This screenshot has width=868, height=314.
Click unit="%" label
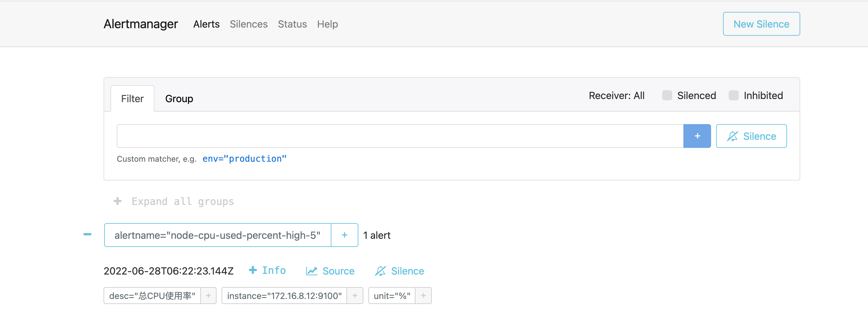point(392,296)
